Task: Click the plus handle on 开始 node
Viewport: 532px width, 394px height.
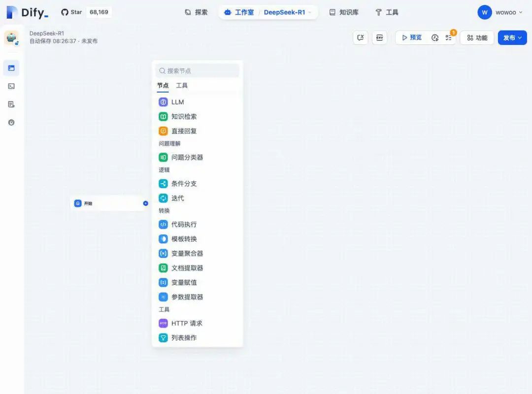Action: [x=145, y=203]
